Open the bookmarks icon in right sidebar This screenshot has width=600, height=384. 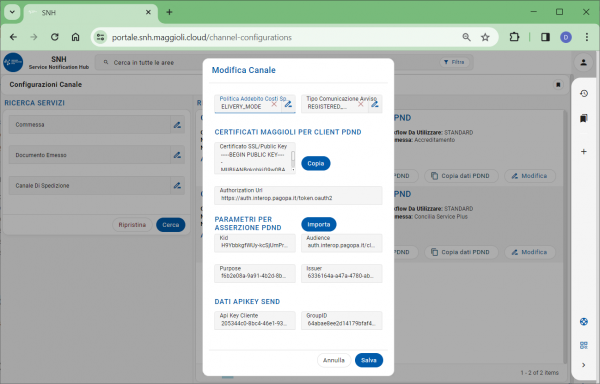pyautogui.click(x=584, y=118)
